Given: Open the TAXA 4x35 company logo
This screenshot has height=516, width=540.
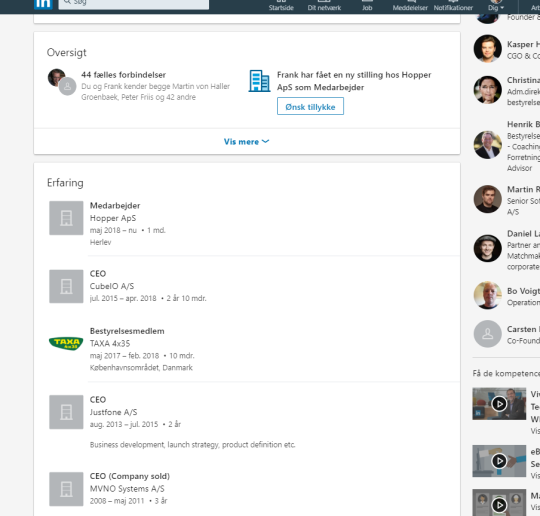Looking at the screenshot, I should pyautogui.click(x=66, y=343).
